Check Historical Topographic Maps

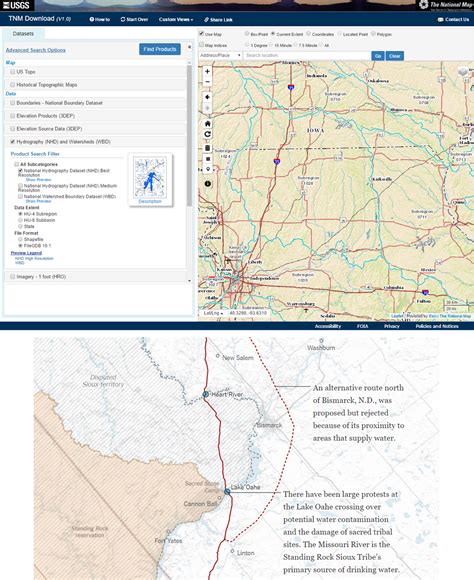13,85
